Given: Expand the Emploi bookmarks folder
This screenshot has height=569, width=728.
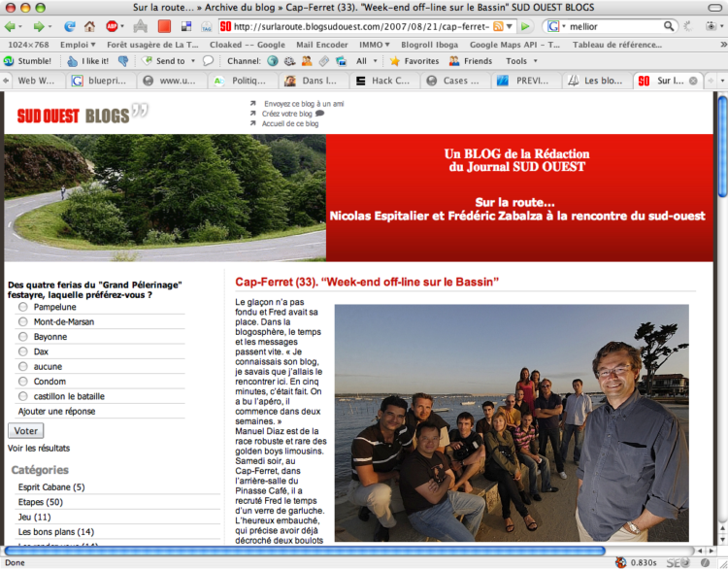Looking at the screenshot, I should click(x=78, y=45).
